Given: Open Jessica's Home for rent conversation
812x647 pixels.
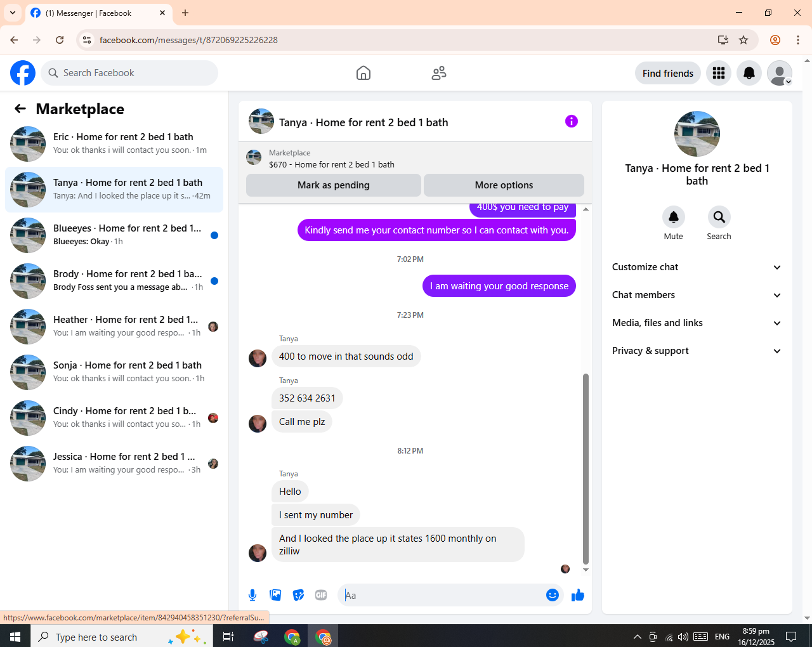Looking at the screenshot, I should [114, 464].
